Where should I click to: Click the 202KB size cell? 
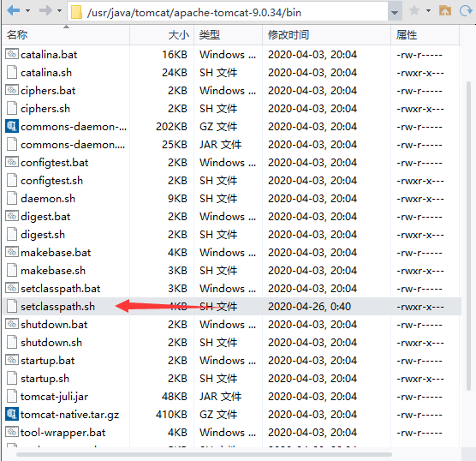(x=171, y=127)
